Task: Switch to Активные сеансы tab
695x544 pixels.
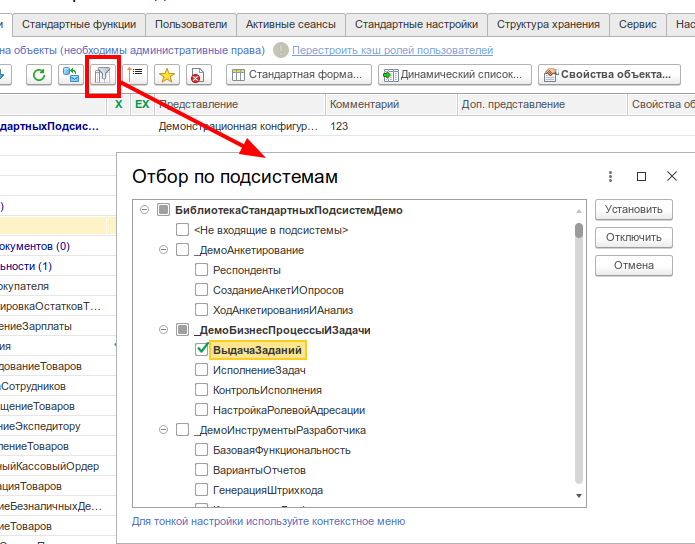Action: pyautogui.click(x=291, y=24)
